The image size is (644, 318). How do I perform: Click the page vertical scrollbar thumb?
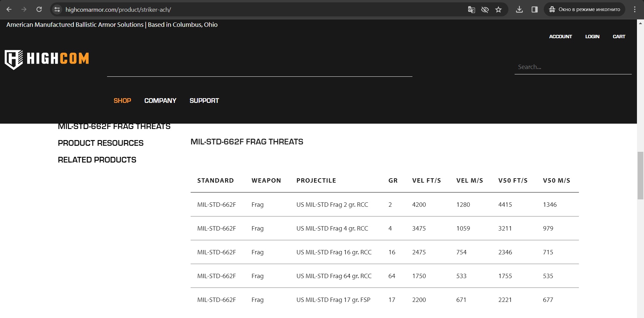(640, 176)
